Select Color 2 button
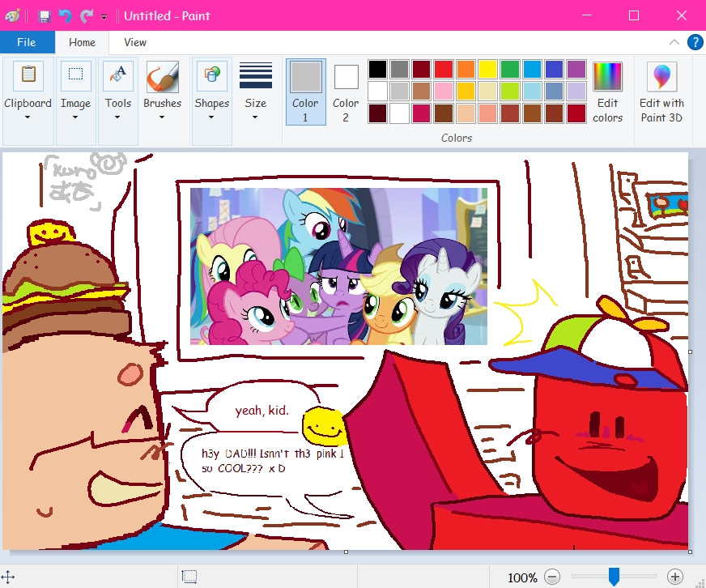Viewport: 706px width, 588px height. [346, 92]
